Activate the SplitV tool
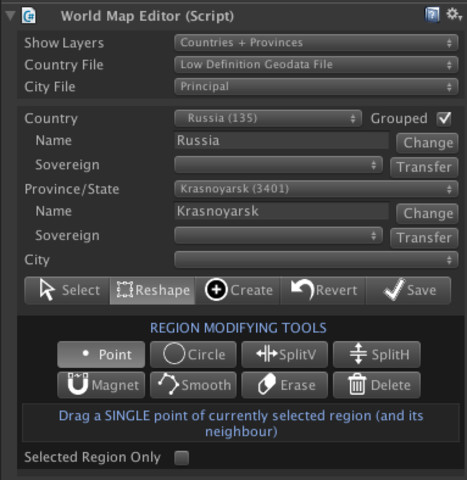The image size is (467, 480). [285, 354]
